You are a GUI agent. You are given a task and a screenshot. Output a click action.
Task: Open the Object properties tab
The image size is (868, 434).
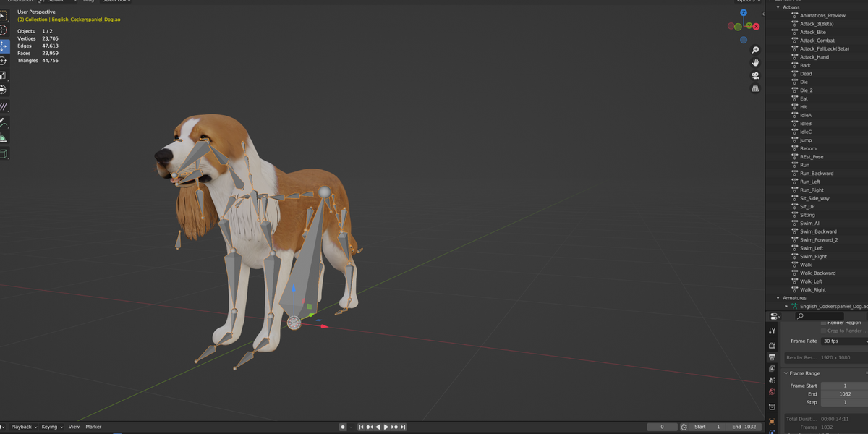[x=772, y=421]
